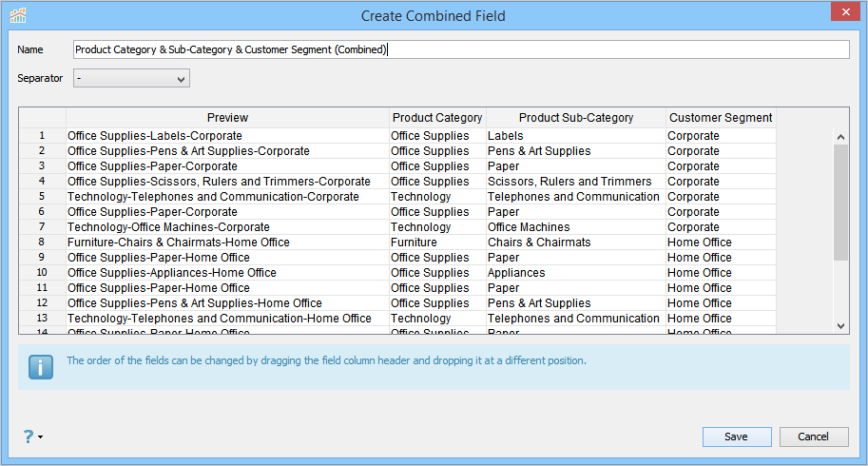Click row number 10 header
868x466 pixels.
pos(42,273)
